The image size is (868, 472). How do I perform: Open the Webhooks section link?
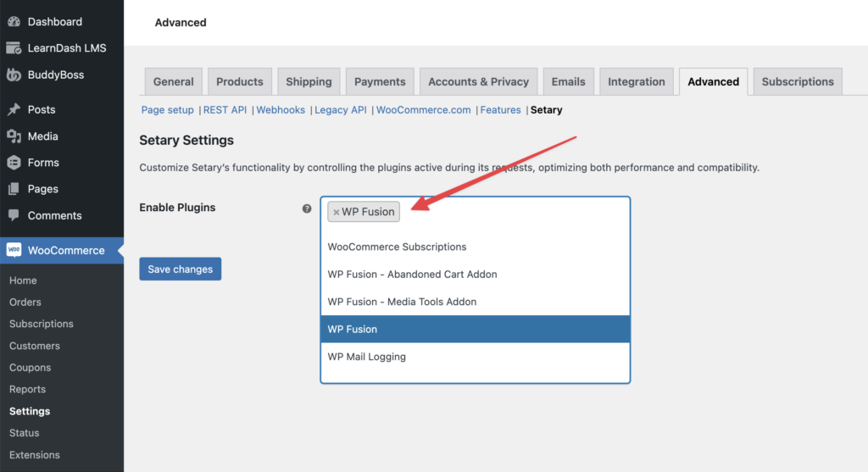(x=281, y=109)
